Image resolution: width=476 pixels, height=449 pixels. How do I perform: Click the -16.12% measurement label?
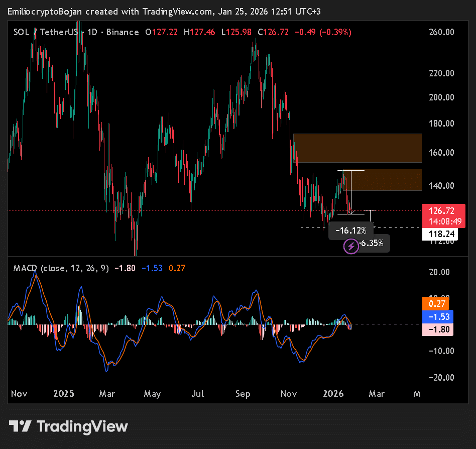tap(351, 231)
